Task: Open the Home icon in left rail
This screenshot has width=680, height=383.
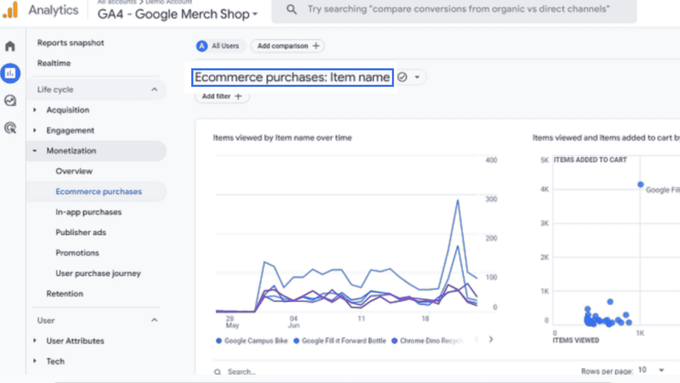Action: point(10,46)
